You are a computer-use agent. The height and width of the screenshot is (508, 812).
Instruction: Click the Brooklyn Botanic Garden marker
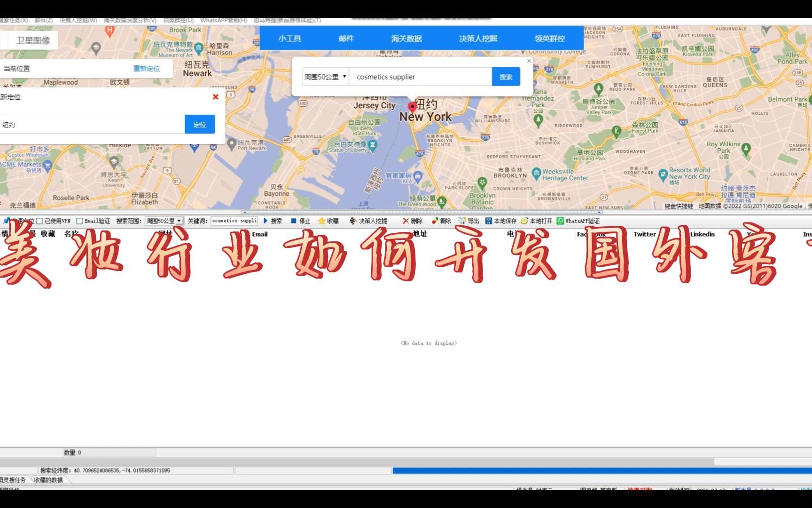coord(482,183)
